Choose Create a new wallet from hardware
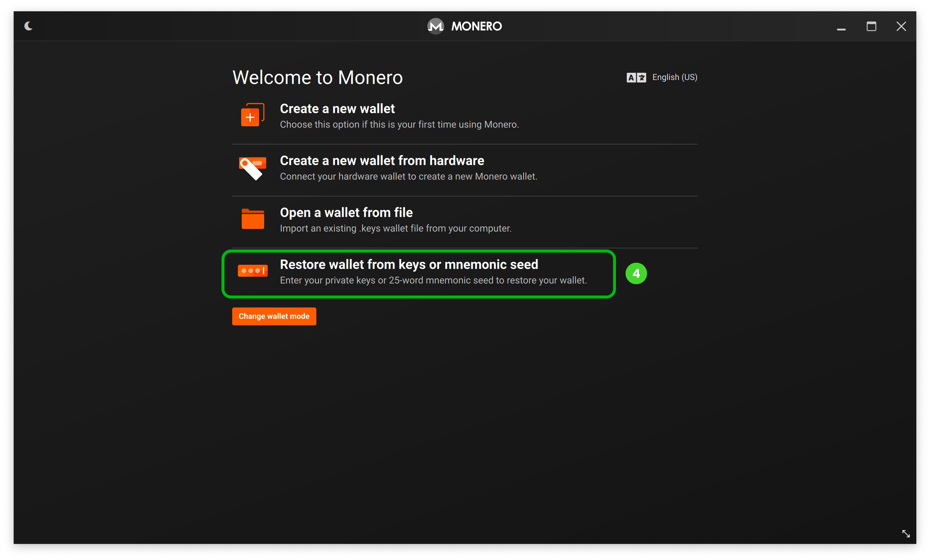 [382, 161]
